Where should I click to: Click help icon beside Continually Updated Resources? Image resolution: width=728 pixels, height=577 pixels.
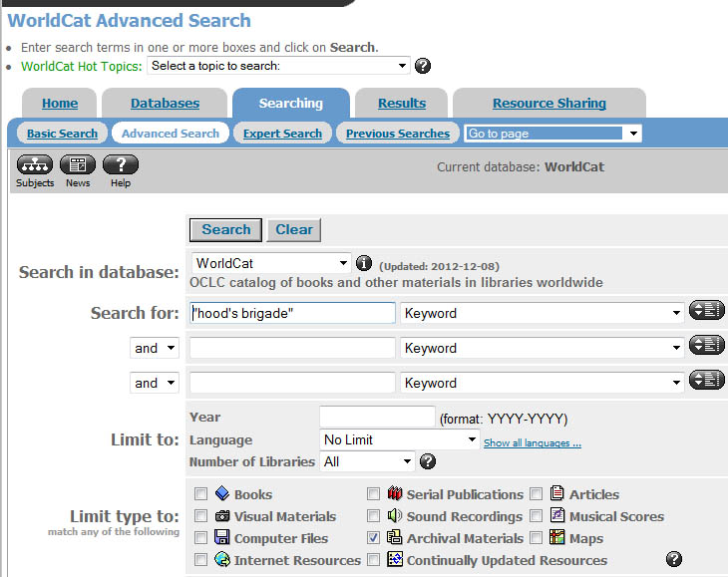(674, 559)
